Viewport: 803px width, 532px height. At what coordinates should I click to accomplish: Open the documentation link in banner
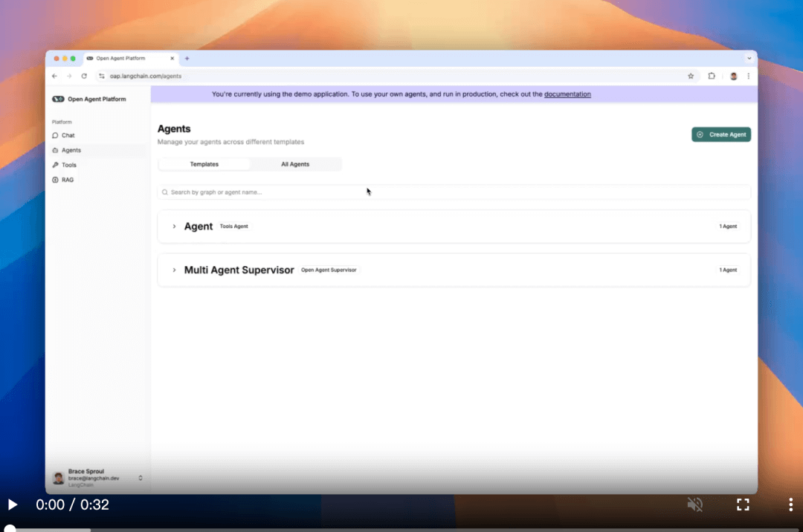pyautogui.click(x=567, y=94)
